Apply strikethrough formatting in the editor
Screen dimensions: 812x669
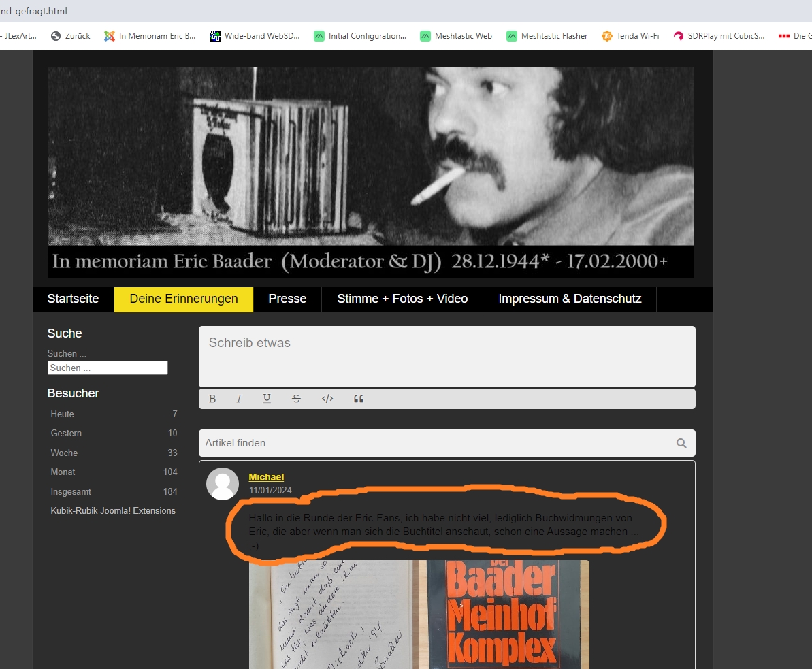tap(296, 399)
